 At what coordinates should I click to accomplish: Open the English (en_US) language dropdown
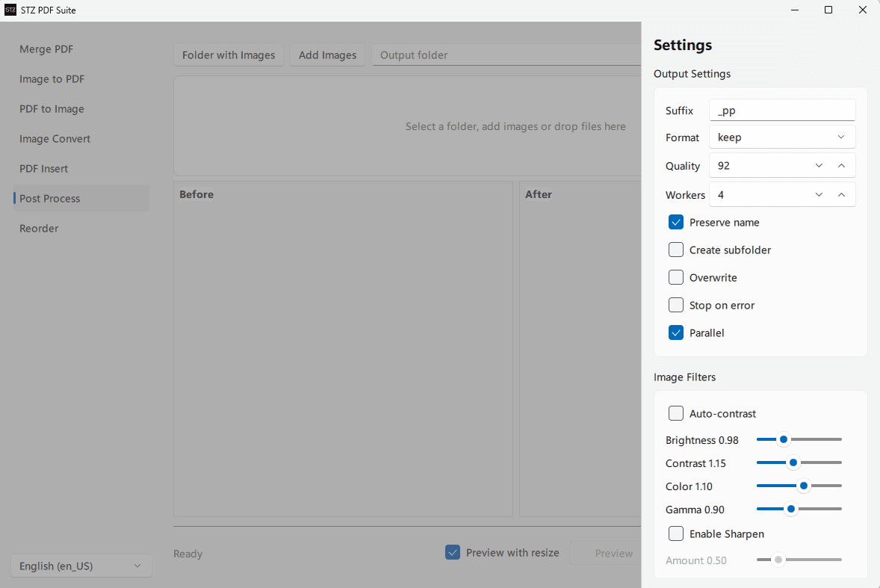[81, 566]
